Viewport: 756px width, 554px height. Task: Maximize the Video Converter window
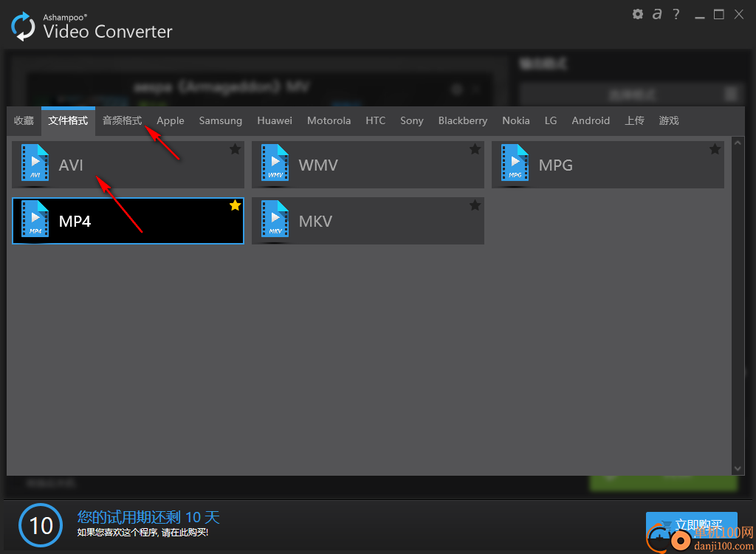tap(719, 15)
